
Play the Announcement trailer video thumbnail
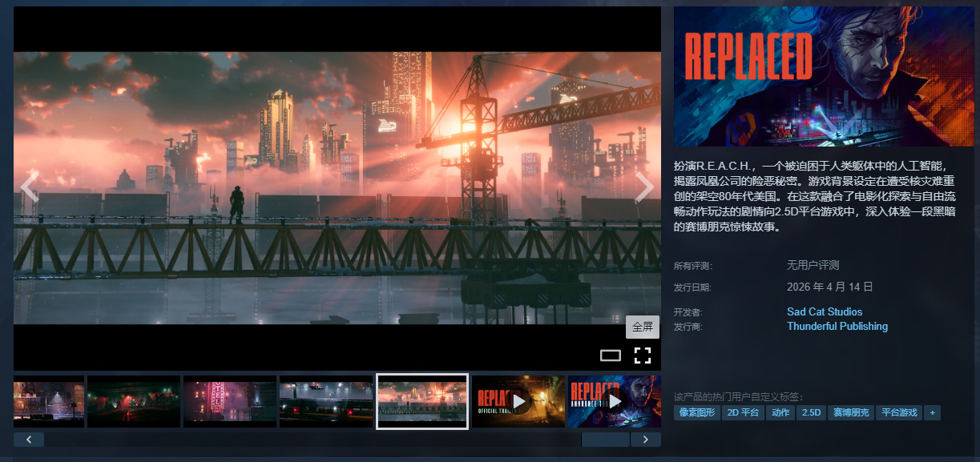tap(615, 401)
